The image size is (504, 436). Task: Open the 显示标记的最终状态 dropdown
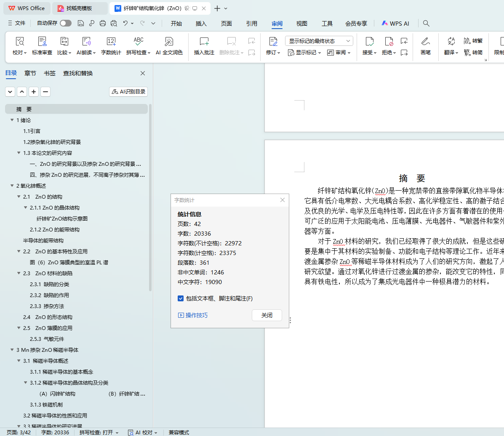coord(319,41)
